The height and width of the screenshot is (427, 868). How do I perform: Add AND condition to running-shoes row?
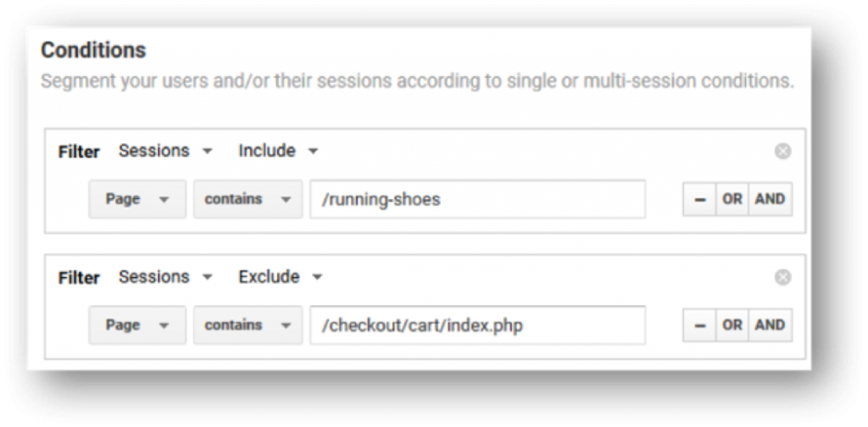pyautogui.click(x=770, y=199)
